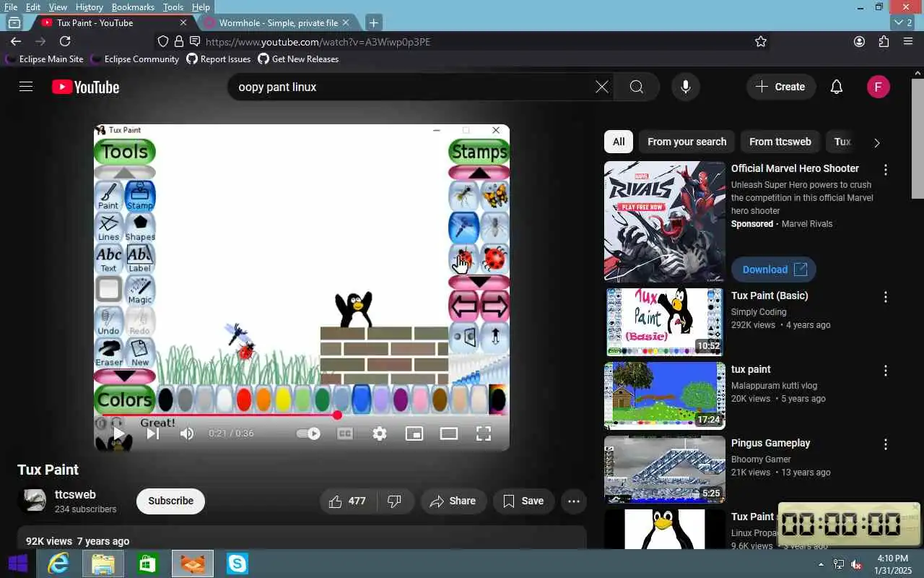Open a new browser tab

coord(373,22)
